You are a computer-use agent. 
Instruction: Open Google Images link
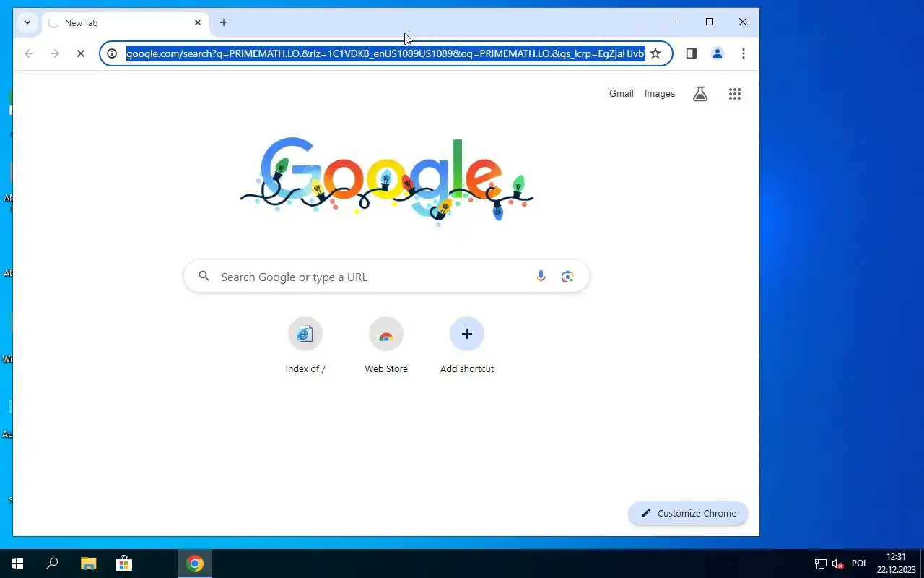(x=660, y=94)
